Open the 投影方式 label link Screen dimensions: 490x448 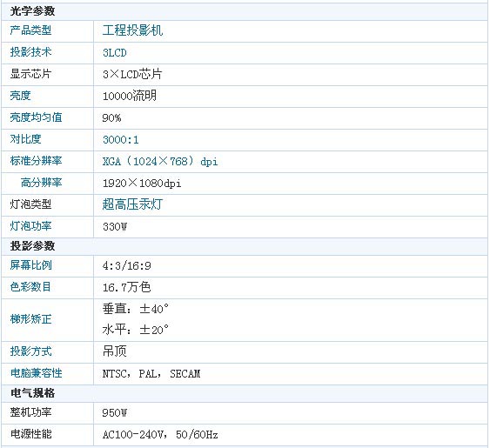[x=30, y=351]
